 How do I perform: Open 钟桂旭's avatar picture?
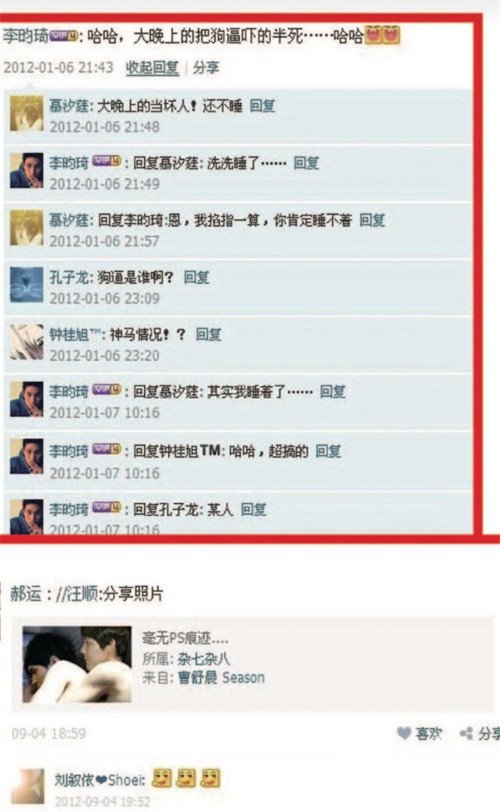26,342
